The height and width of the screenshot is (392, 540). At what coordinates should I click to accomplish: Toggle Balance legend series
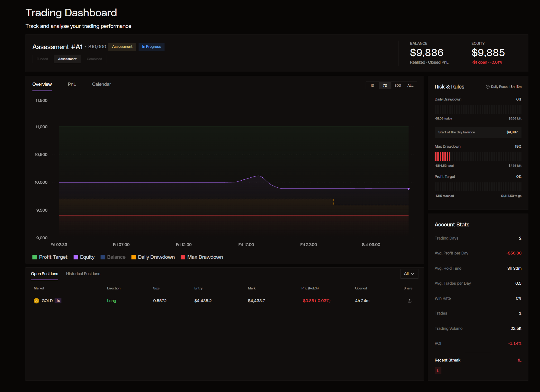(113, 257)
